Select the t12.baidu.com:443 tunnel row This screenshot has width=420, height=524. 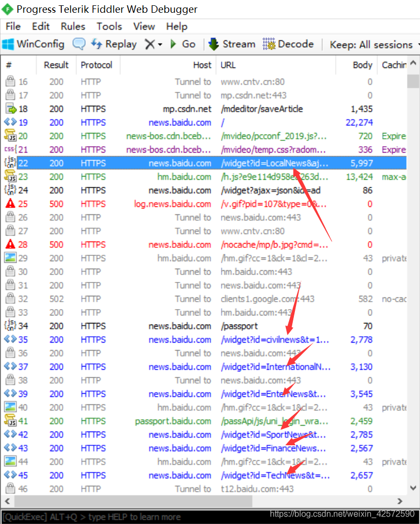click(x=257, y=489)
